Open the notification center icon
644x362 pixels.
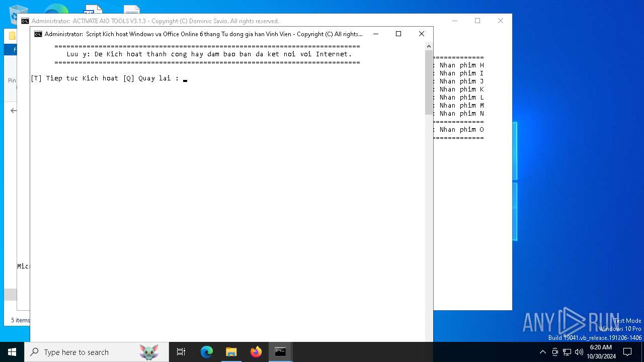(627, 352)
